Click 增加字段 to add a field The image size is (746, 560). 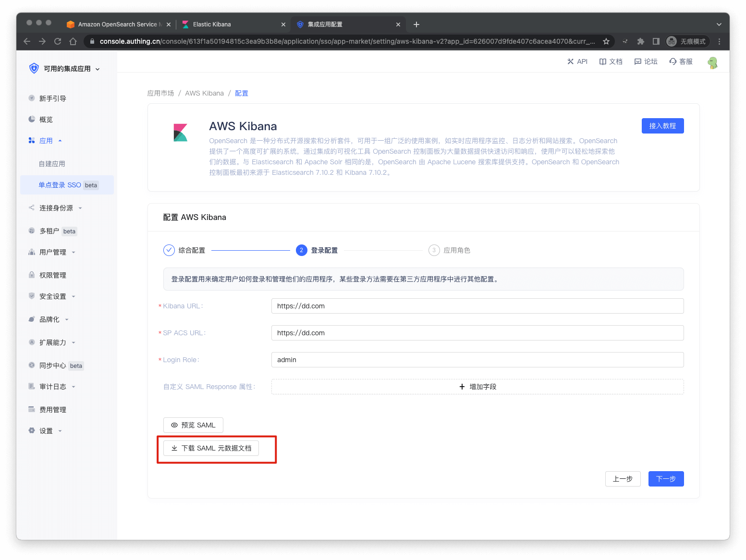[477, 387]
